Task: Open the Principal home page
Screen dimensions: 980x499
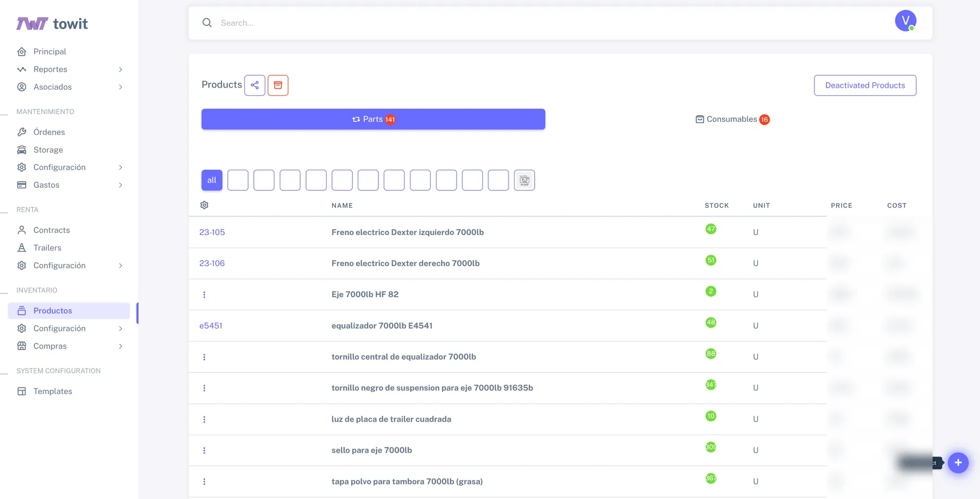Action: [x=49, y=52]
